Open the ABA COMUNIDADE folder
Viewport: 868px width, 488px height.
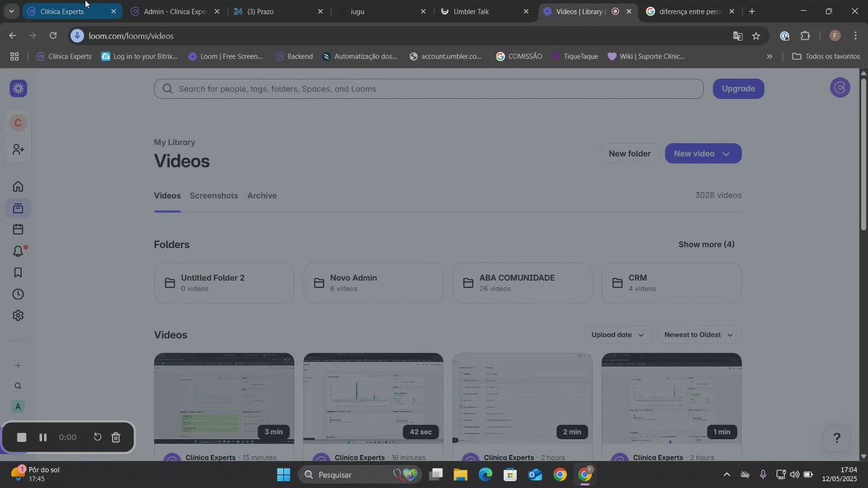coord(522,283)
